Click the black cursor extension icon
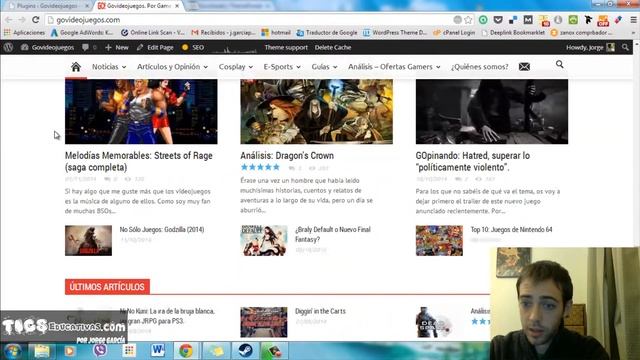640x360 pixels. (x=588, y=20)
